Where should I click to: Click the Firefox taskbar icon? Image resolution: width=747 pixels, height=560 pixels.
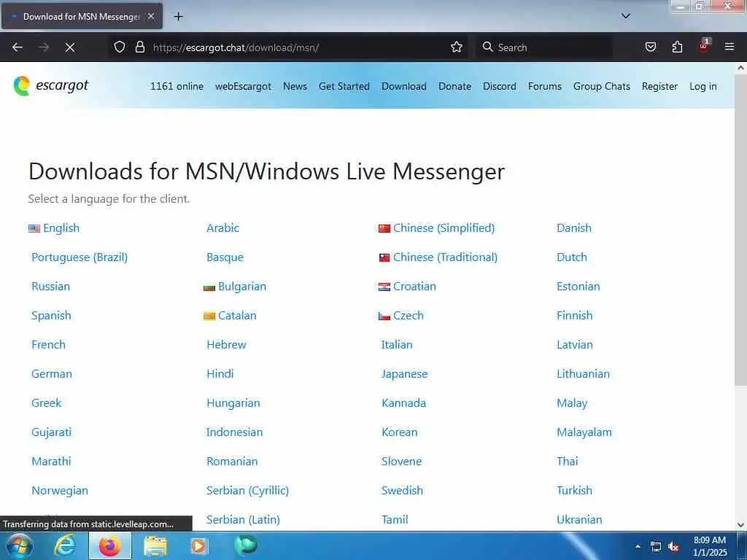pos(110,545)
